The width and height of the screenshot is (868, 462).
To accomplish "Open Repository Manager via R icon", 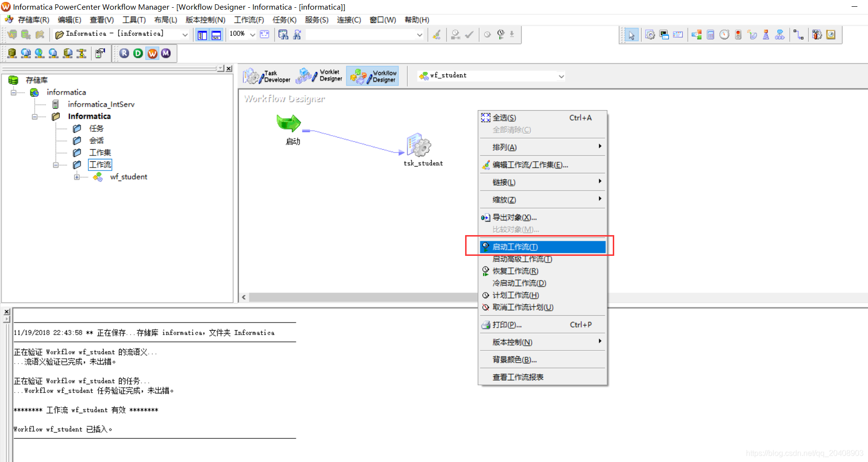I will coord(124,53).
